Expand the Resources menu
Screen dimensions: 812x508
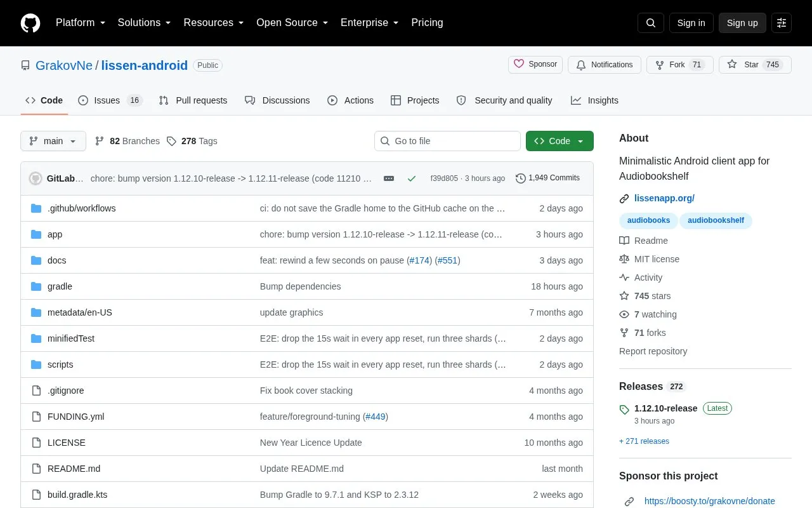(214, 23)
